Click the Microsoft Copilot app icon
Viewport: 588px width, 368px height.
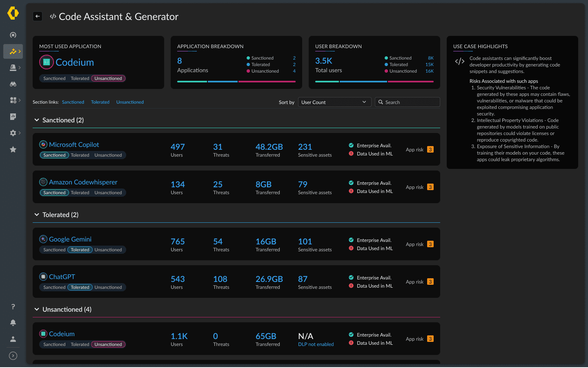[x=43, y=144]
